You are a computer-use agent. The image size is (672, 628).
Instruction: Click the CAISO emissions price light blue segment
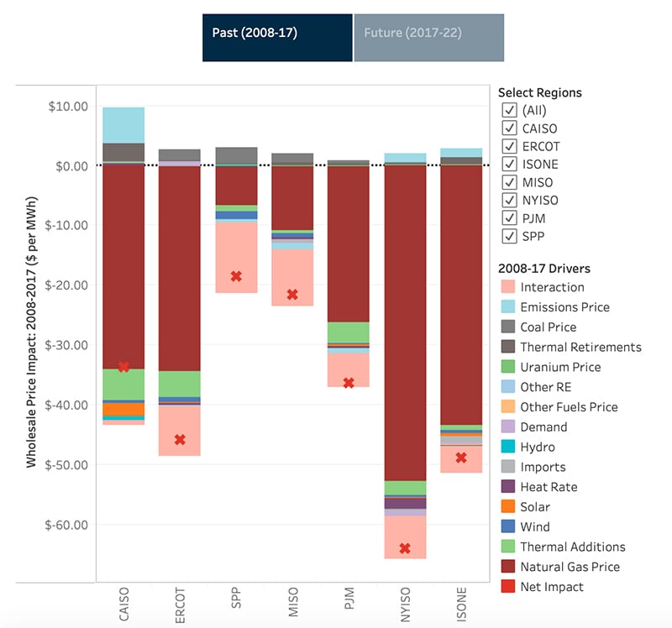click(123, 125)
